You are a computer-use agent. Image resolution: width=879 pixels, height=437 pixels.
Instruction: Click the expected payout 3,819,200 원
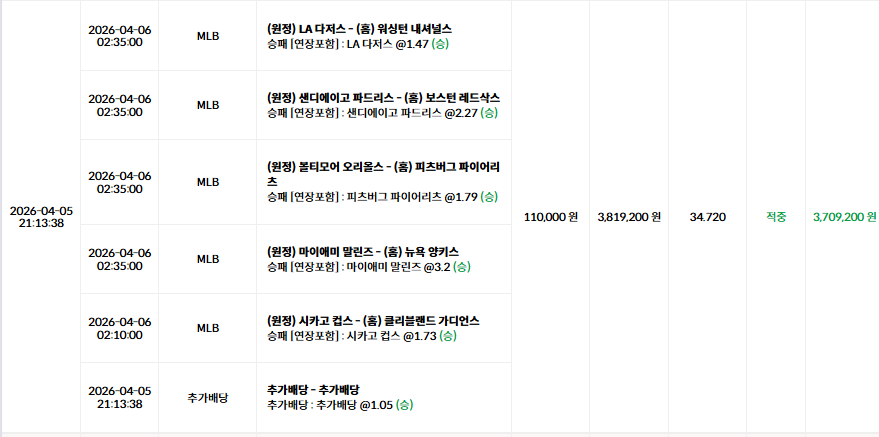coord(629,217)
